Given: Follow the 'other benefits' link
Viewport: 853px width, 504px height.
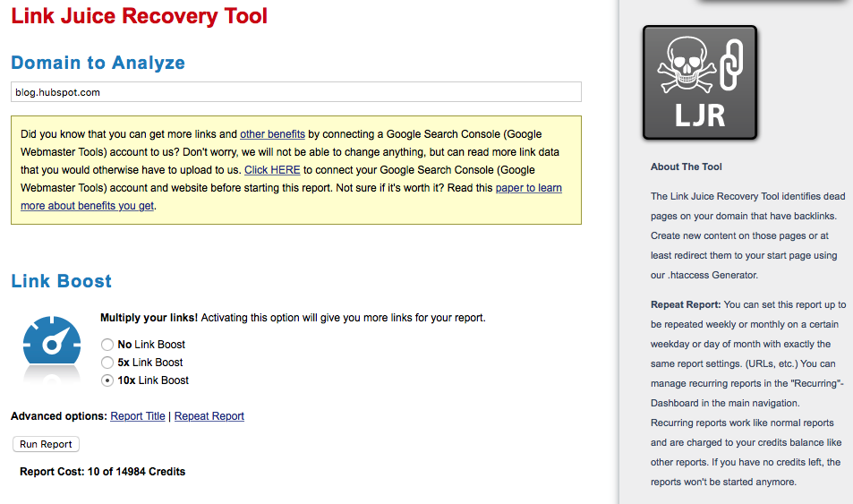Looking at the screenshot, I should pyautogui.click(x=272, y=134).
